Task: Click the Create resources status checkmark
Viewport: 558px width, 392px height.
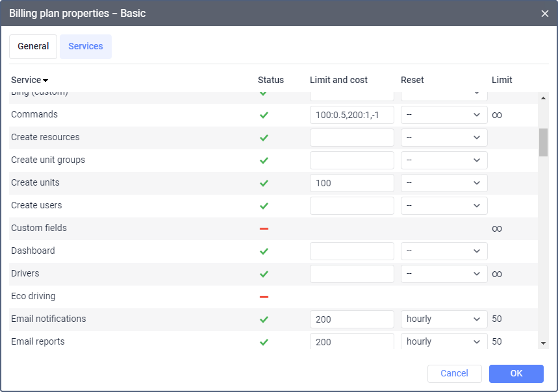Action: point(264,138)
